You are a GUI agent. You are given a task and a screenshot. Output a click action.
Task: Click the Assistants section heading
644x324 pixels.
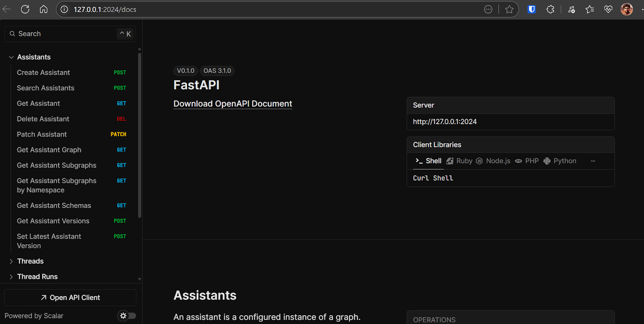[x=205, y=295]
